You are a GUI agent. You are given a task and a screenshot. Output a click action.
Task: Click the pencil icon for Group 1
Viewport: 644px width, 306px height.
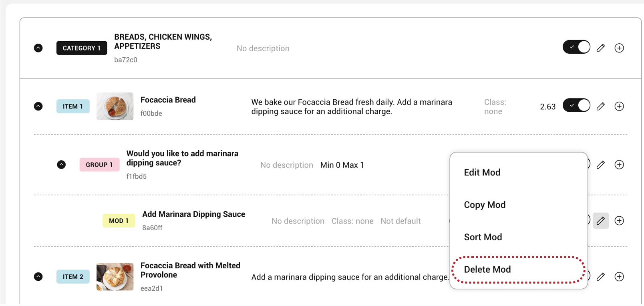tap(600, 165)
